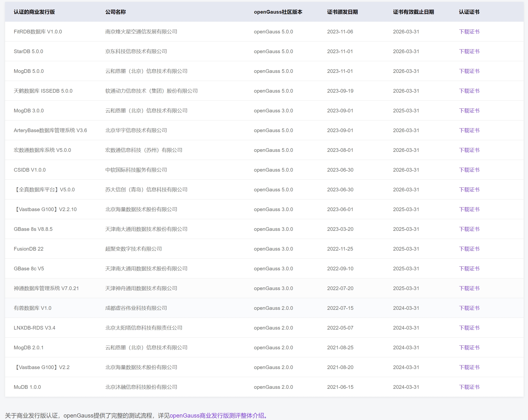
Task: Download the GBase 8s V8.8.5 certificate
Action: point(469,229)
